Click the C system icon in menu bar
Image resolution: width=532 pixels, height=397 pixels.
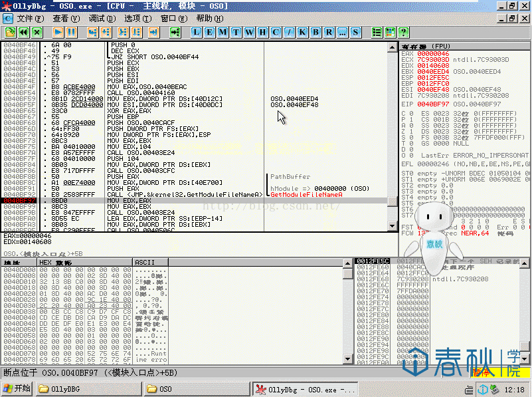(7, 19)
